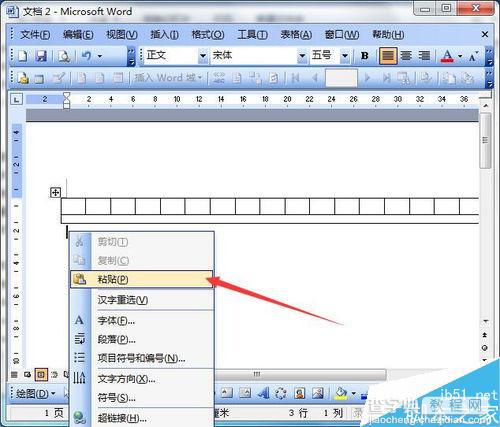Choose 段落(P)... in the context menu
Image resolution: width=500 pixels, height=427 pixels.
coord(142,339)
